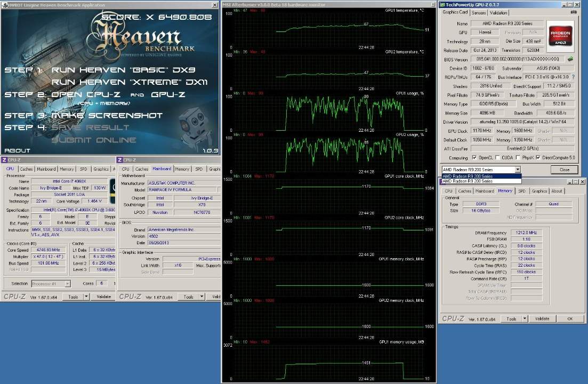Viewport: 588px width, 384px height.
Task: Open the GPU selector dropdown in GPU-Z
Action: (518, 170)
